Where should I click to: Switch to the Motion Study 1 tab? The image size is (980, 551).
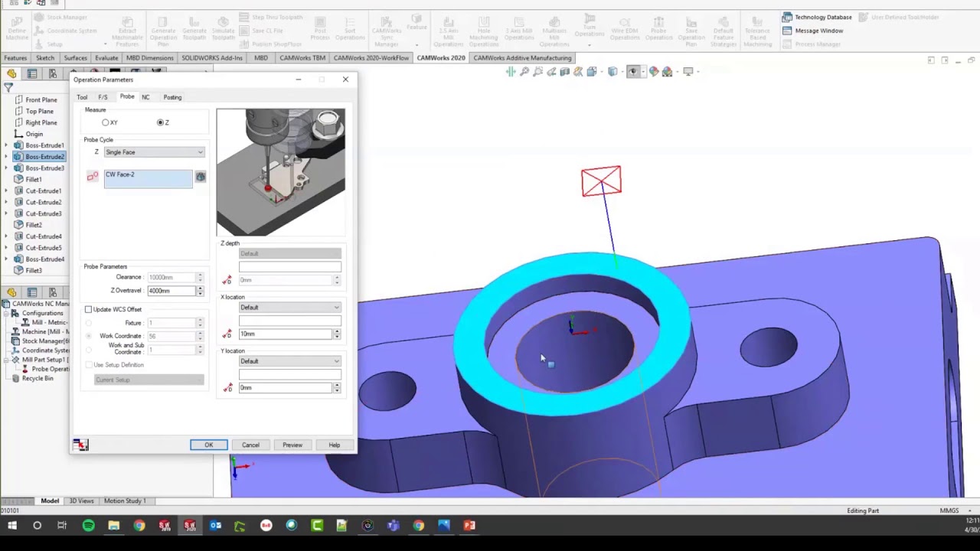[124, 501]
